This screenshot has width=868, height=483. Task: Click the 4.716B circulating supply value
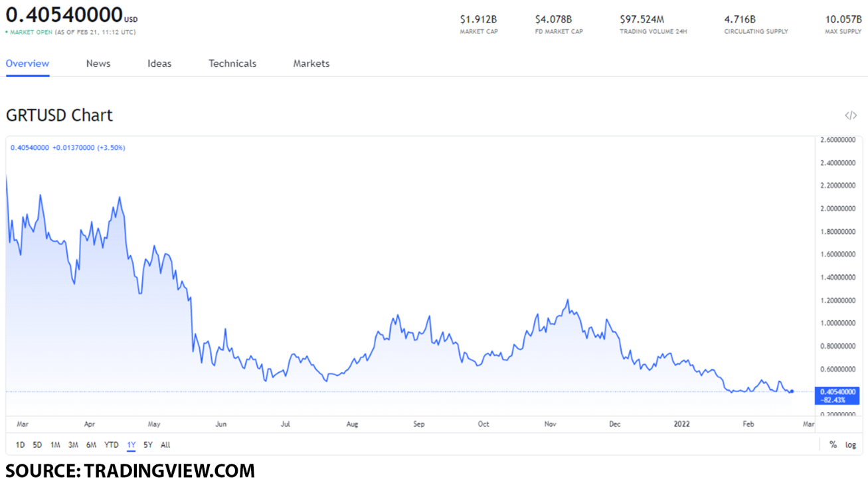(x=740, y=20)
